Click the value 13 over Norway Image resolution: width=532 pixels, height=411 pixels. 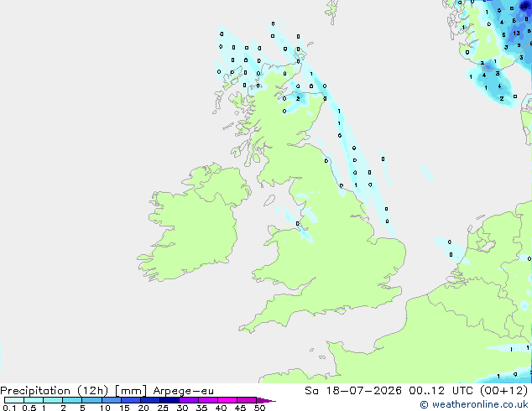pos(516,34)
